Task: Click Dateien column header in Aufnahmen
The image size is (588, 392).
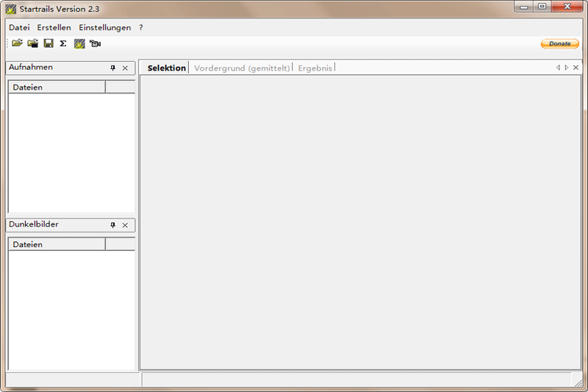Action: click(x=57, y=87)
